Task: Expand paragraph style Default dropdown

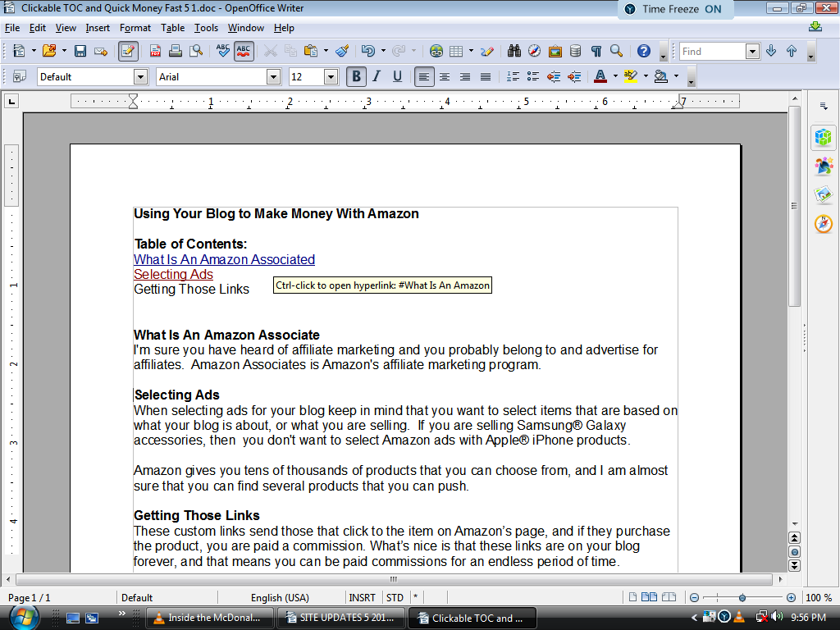Action: (x=140, y=77)
